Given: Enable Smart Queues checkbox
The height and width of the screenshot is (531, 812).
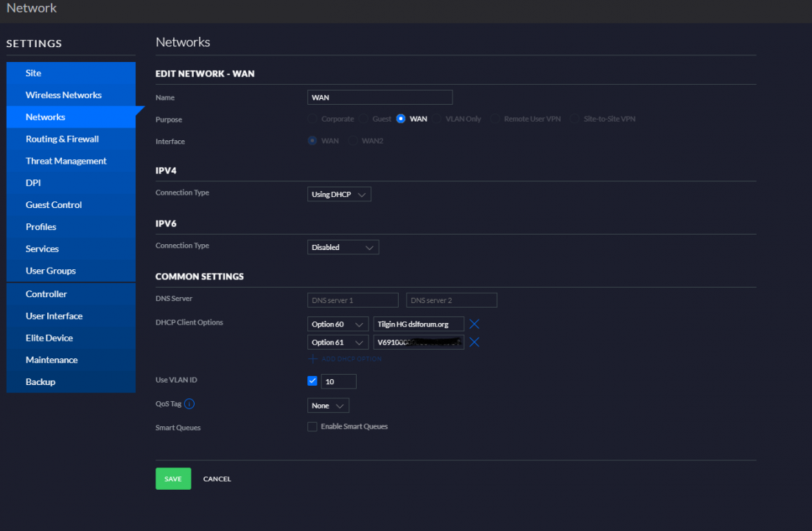Looking at the screenshot, I should (x=312, y=426).
